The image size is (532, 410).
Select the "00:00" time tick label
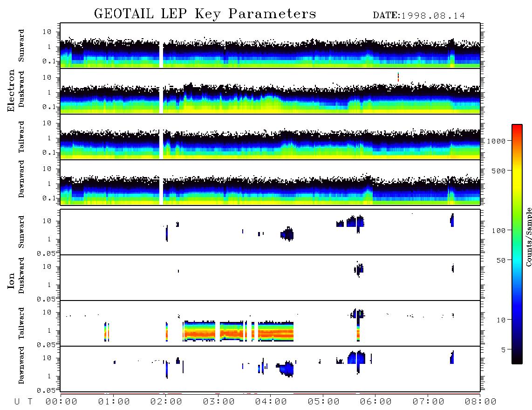click(61, 402)
